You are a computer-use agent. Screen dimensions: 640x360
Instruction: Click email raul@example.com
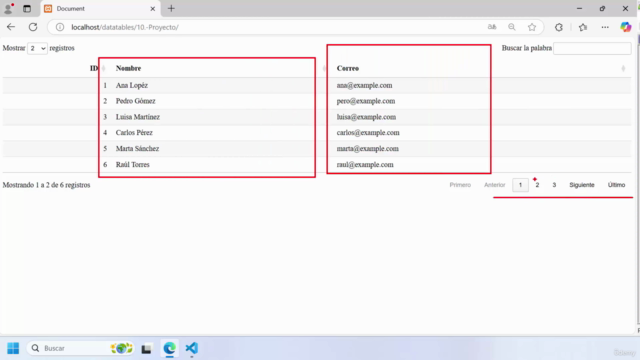[365, 164]
